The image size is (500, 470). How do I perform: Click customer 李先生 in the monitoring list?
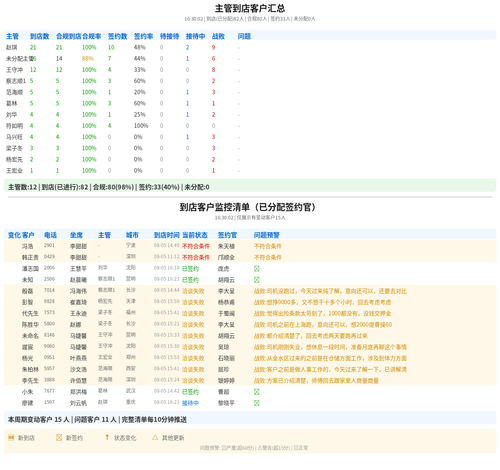click(30, 381)
